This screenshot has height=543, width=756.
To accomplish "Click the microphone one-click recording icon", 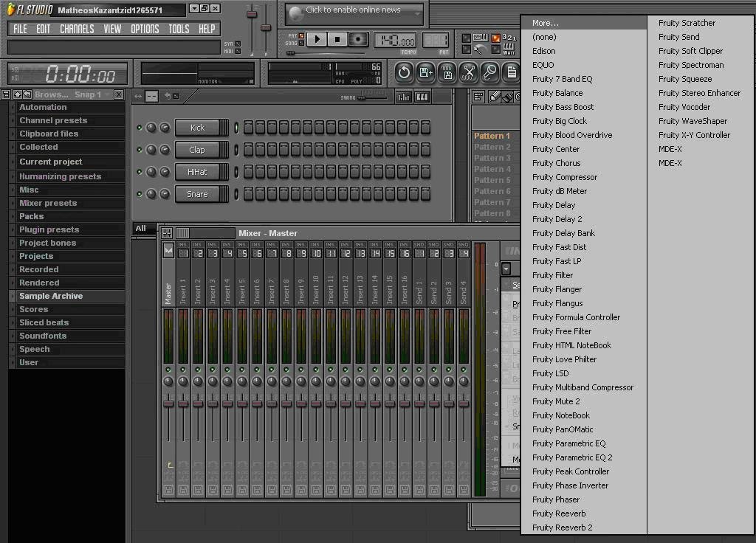I will point(490,73).
